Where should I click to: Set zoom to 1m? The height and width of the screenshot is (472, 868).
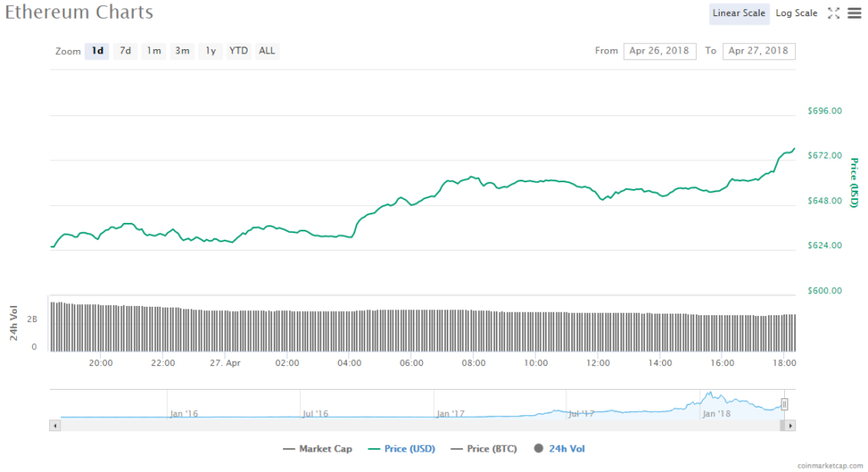(x=153, y=51)
